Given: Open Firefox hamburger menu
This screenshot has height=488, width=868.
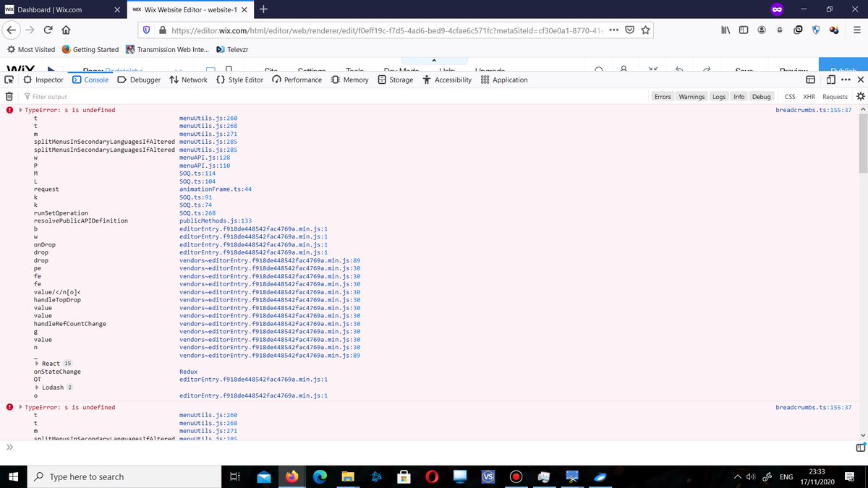Looking at the screenshot, I should (x=856, y=30).
